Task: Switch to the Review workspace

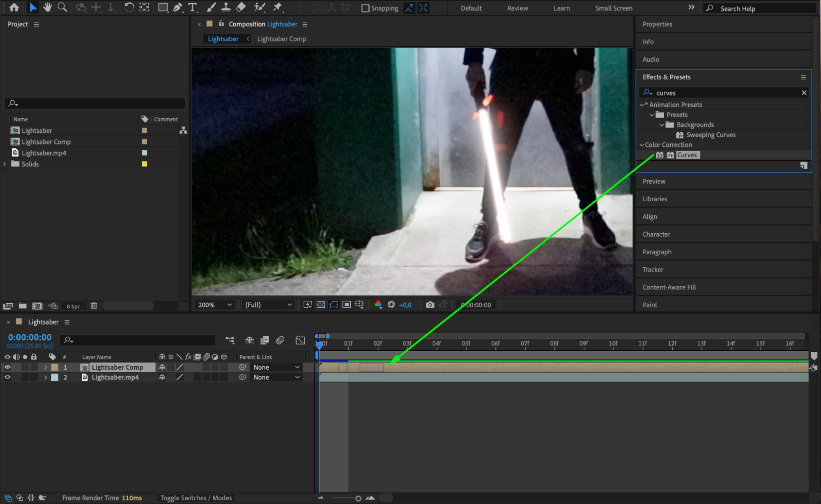Action: (x=517, y=8)
